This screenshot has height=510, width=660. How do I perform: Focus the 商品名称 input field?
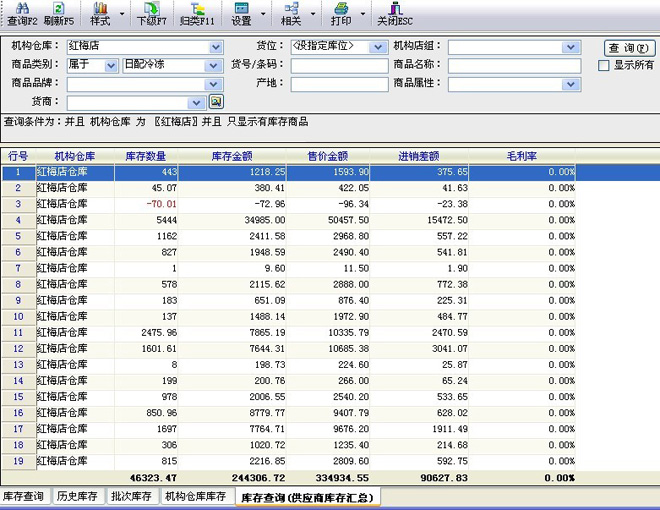pos(514,66)
